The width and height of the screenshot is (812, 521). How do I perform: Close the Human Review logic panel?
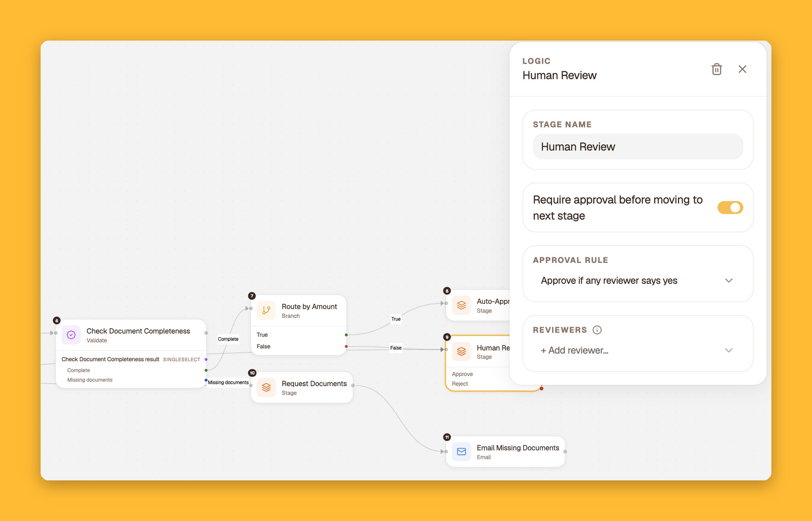(742, 69)
